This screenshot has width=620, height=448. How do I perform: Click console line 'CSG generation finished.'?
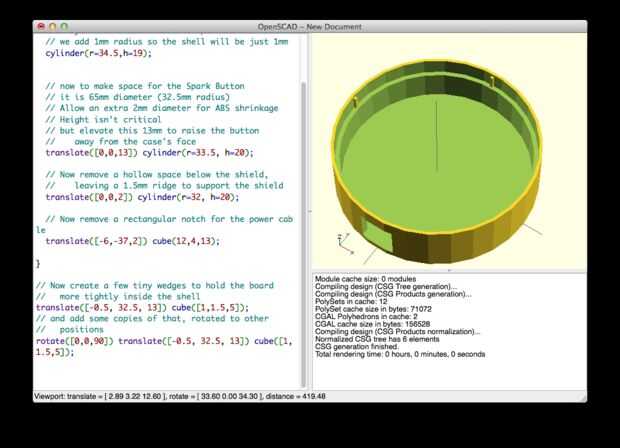pos(357,347)
